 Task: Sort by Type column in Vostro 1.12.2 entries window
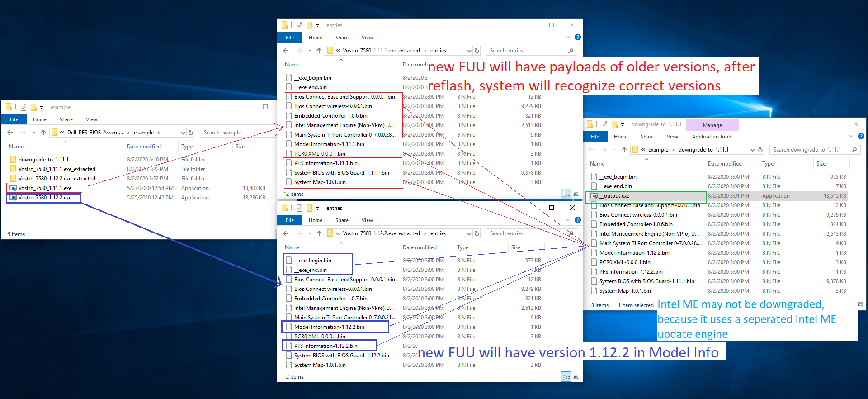click(x=462, y=247)
